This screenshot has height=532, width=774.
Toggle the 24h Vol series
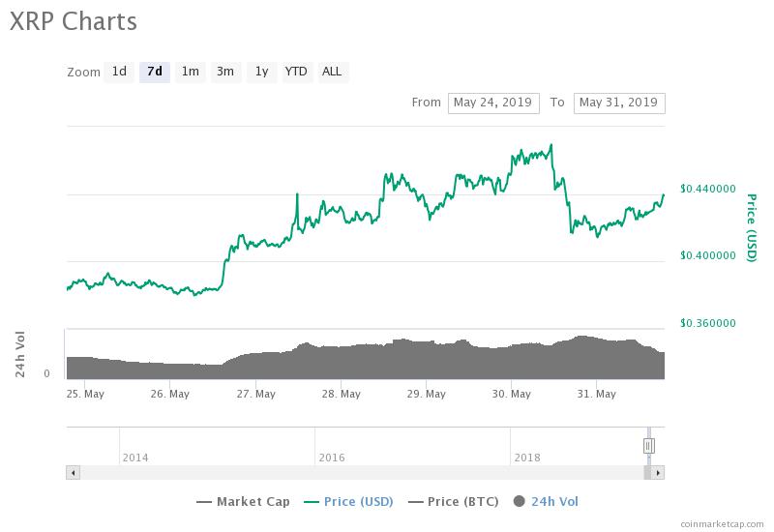546,502
